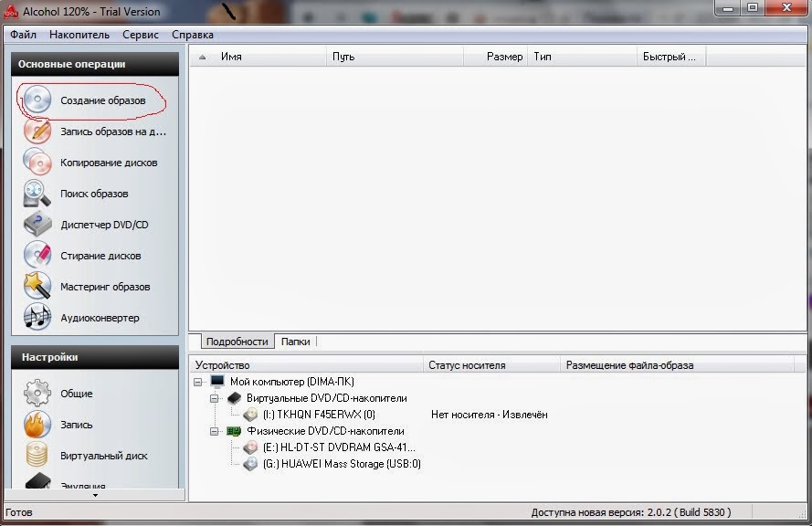Sort list by Размер column header
Image resolution: width=812 pixels, height=526 pixels.
coord(496,57)
